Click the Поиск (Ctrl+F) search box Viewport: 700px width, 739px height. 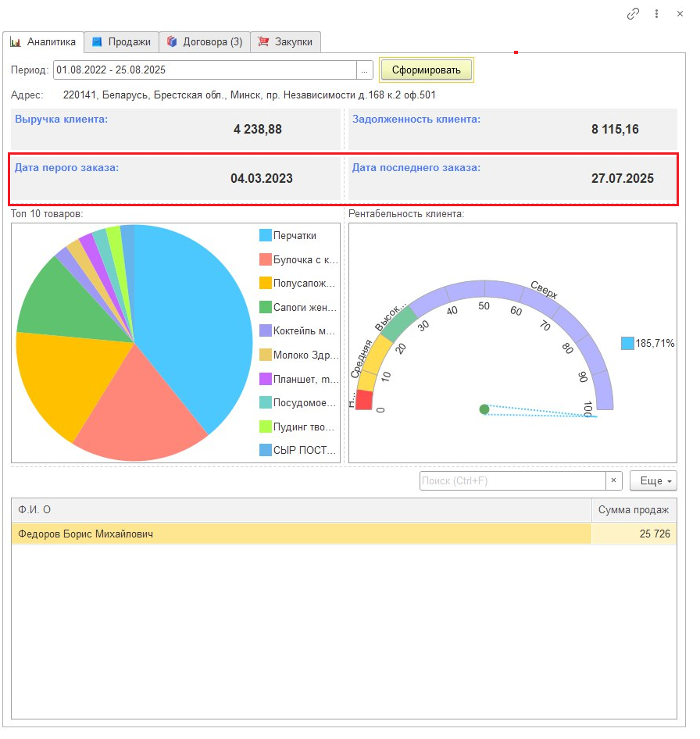[x=512, y=481]
